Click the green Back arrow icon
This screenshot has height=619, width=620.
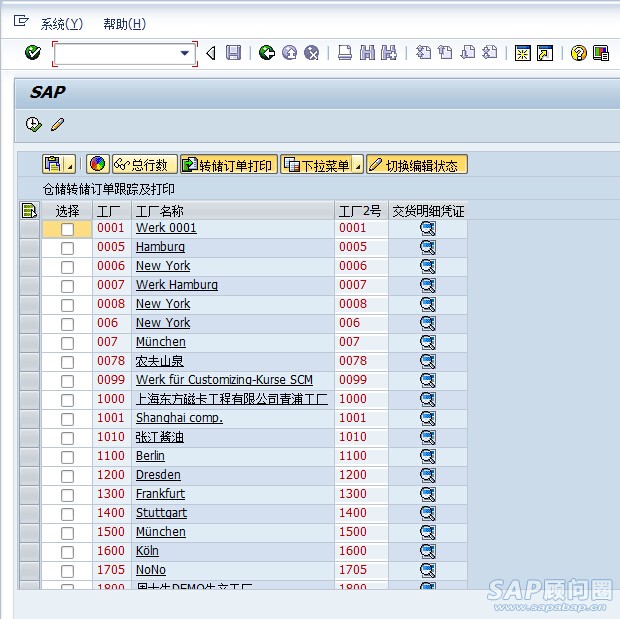point(267,53)
